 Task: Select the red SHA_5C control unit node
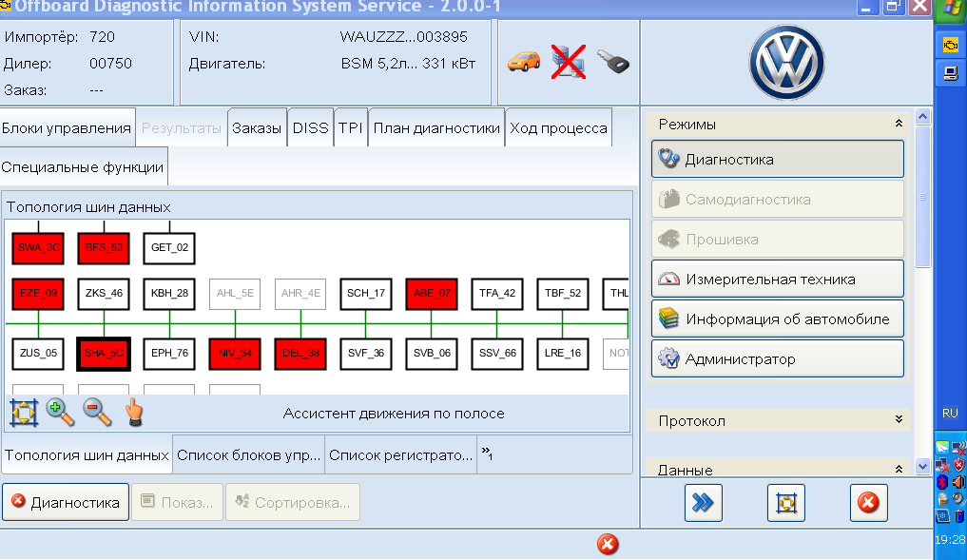pos(103,353)
